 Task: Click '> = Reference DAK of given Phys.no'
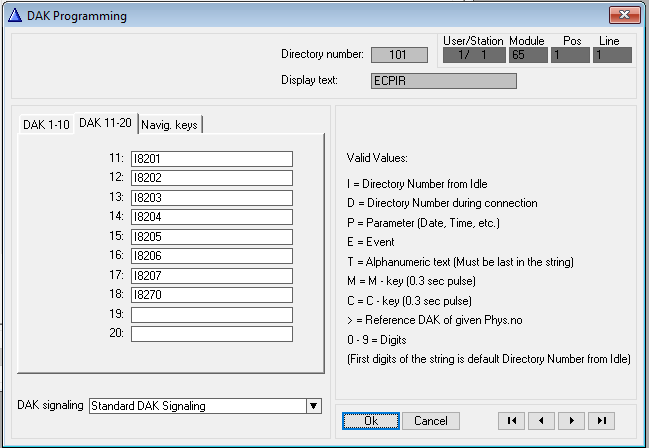435,320
